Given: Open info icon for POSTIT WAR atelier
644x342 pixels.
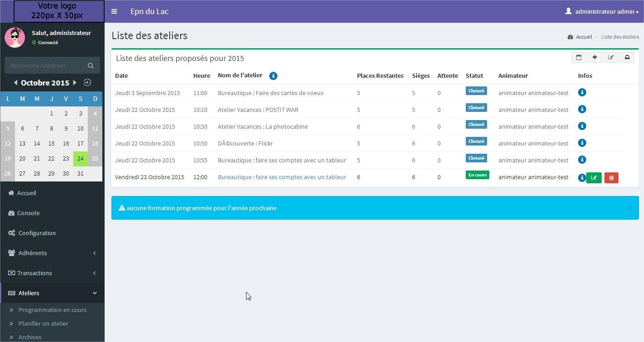Looking at the screenshot, I should 582,109.
